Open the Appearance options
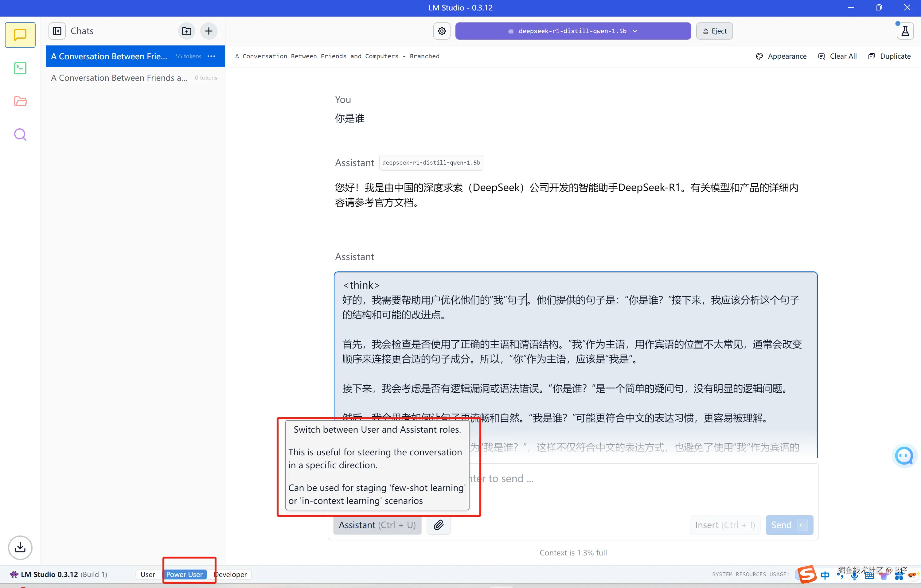 click(781, 56)
